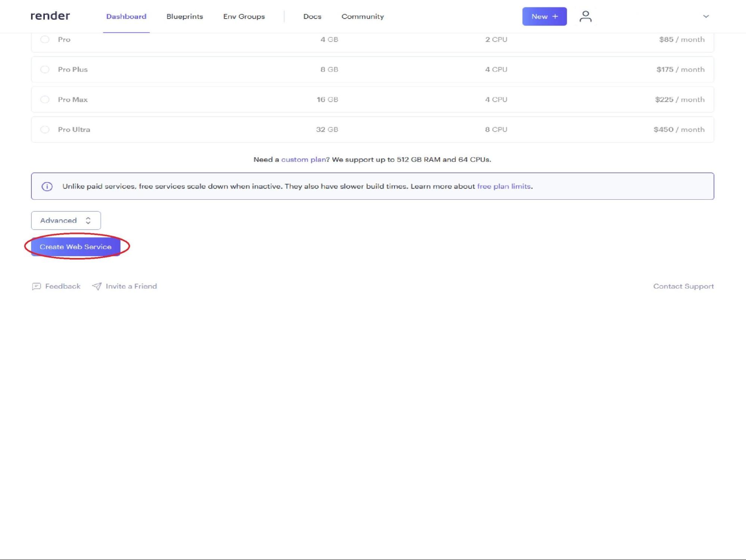
Task: Expand the Advanced options
Action: [x=66, y=220]
